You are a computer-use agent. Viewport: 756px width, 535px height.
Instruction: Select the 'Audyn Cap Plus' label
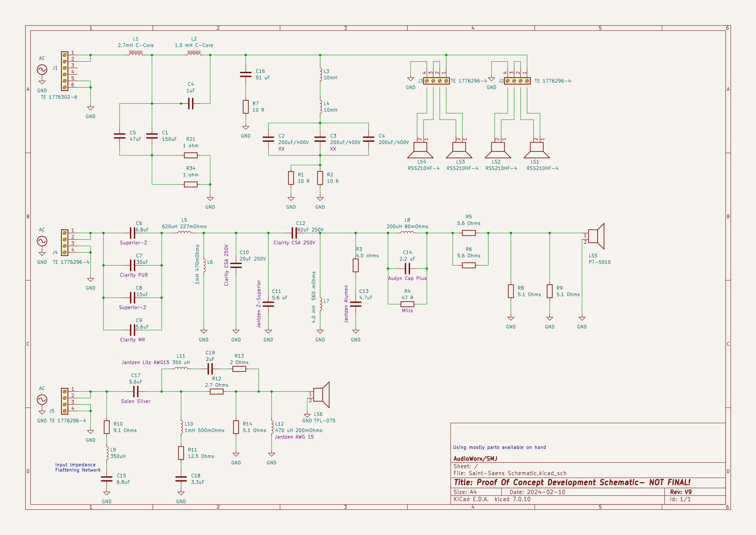[407, 278]
